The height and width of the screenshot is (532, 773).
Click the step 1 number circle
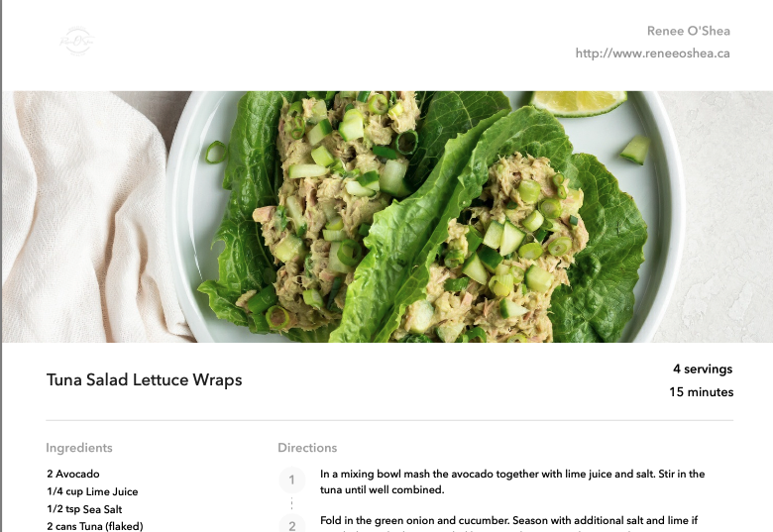tap(291, 479)
